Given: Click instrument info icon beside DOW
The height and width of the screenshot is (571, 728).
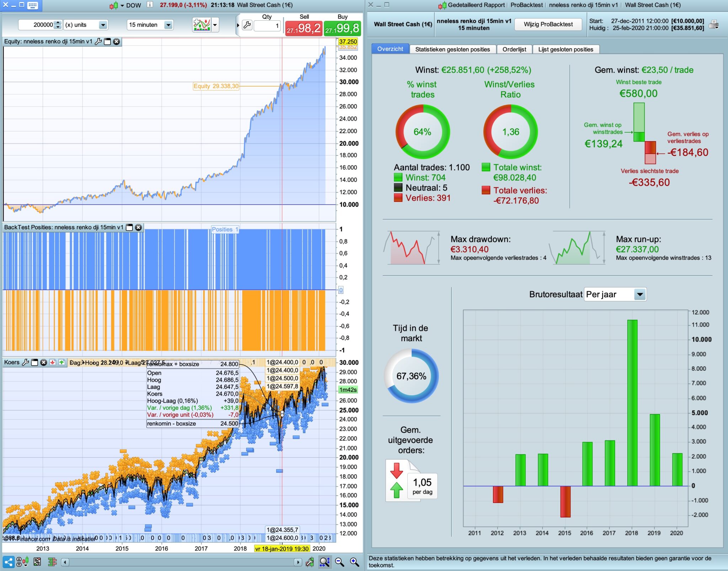Looking at the screenshot, I should (x=150, y=5).
